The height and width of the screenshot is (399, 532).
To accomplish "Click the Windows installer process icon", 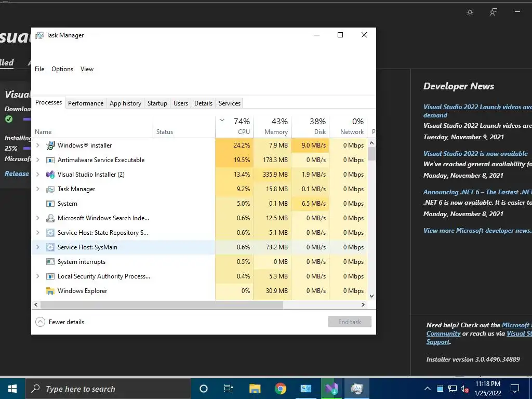I will [x=50, y=145].
